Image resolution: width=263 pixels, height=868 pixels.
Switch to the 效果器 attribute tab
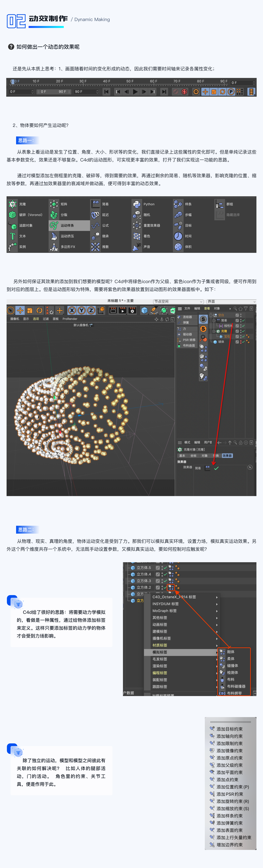coord(227,456)
